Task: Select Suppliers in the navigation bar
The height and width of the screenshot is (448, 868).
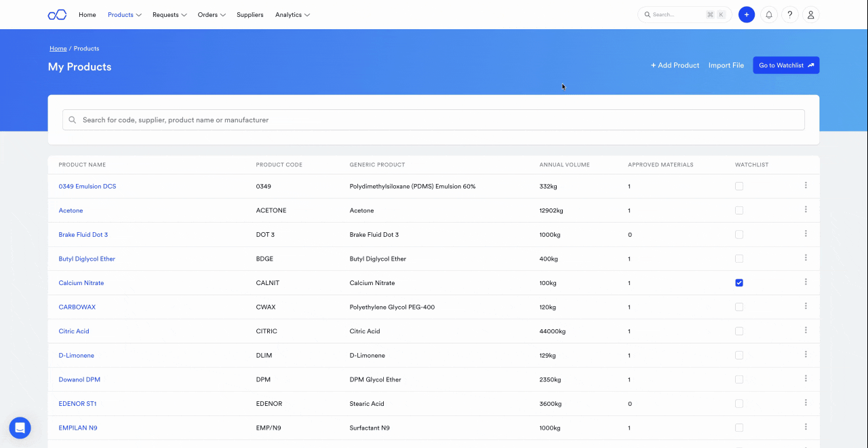Action: point(250,14)
